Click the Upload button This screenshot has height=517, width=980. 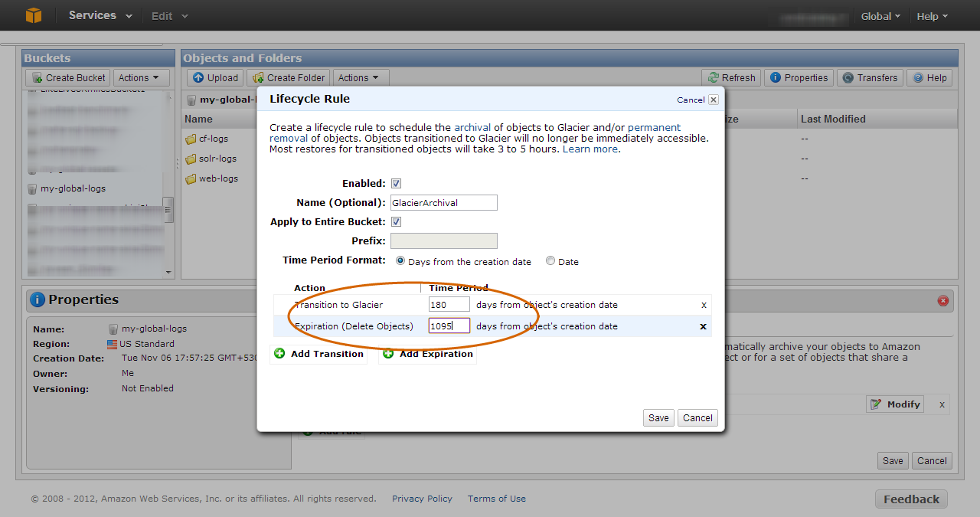pos(215,78)
